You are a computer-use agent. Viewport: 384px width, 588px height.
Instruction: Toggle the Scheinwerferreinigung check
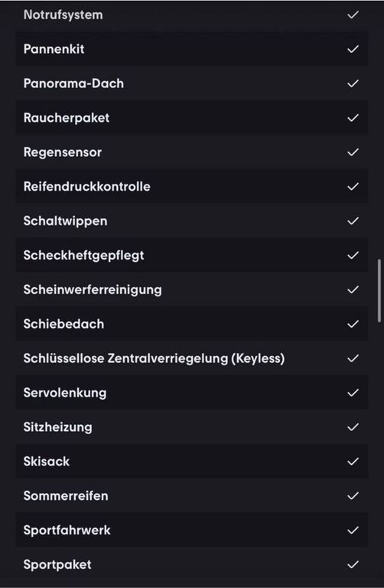pyautogui.click(x=353, y=290)
